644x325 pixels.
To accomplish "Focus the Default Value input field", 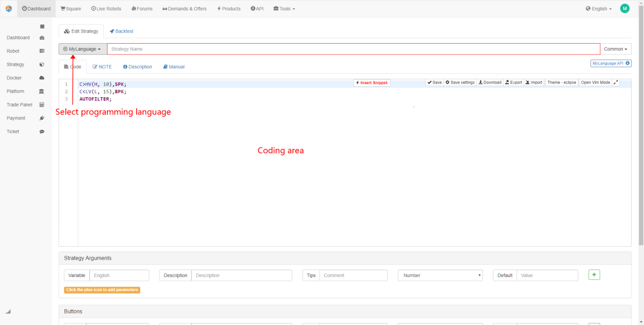I will 547,275.
